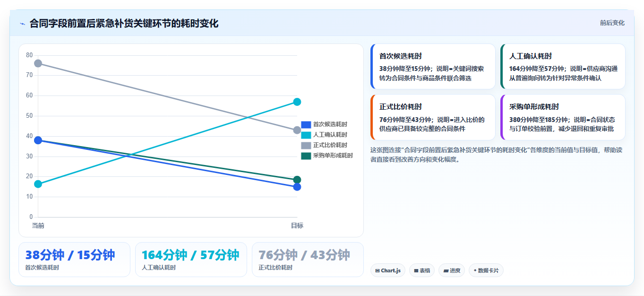Click the blue 首次候选 point at 目标
Viewport: 644px width, 296px height.
pos(297,187)
